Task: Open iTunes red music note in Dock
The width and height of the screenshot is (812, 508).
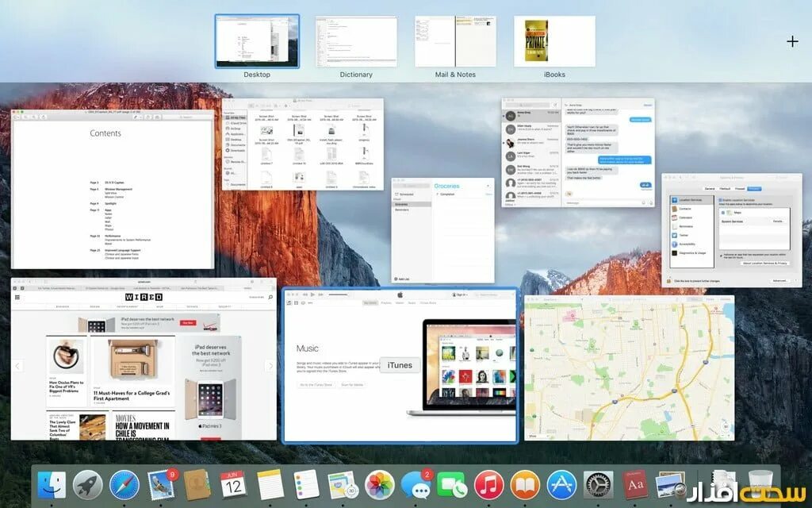Action: [x=488, y=485]
